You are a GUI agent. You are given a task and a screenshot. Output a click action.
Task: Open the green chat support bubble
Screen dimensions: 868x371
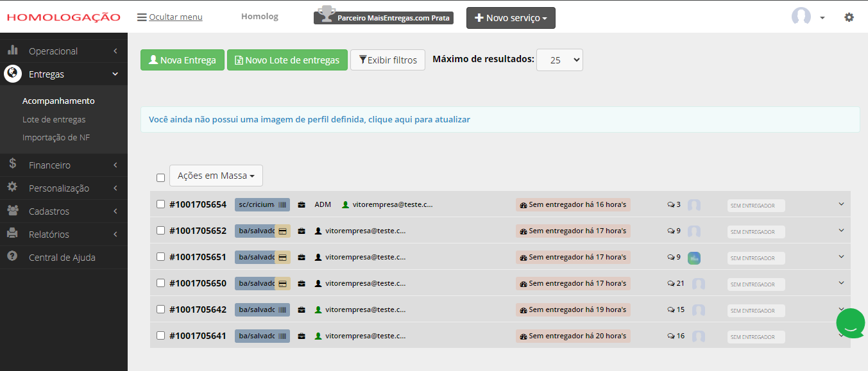pyautogui.click(x=851, y=323)
